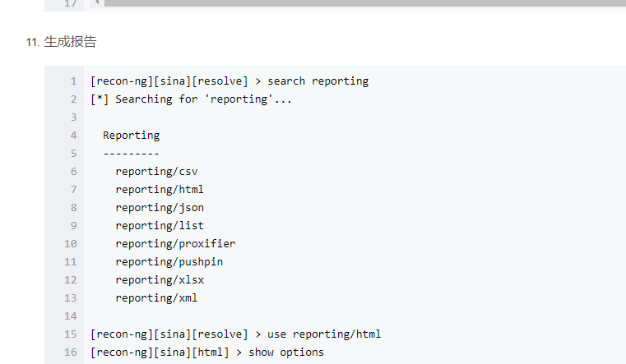Screen dimensions: 626x364
Task: Click the 'reporting/csv' entry
Action: [x=156, y=172]
